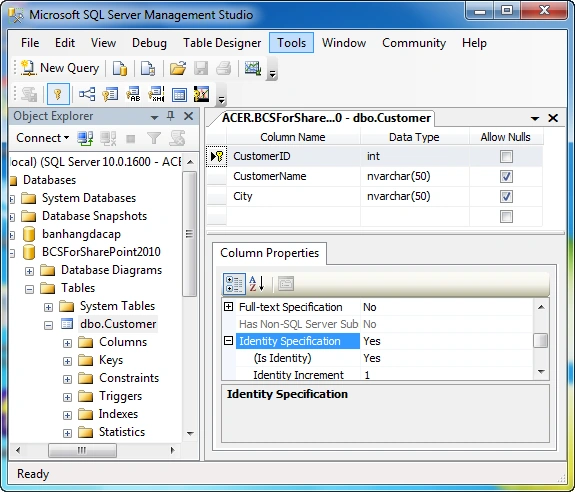Screen dimensions: 575x492
Task: Toggle Allow Nulls for CustomerID
Action: coord(506,157)
